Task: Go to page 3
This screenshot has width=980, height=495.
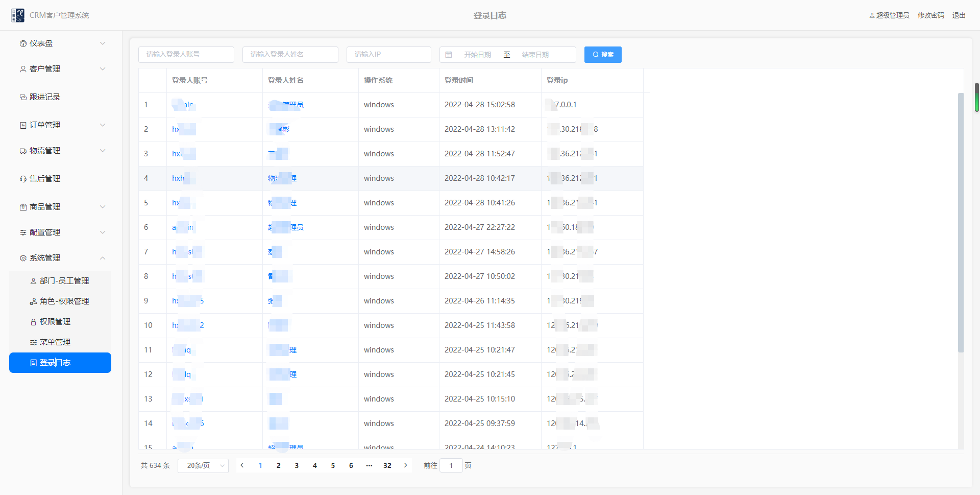Action: coord(297,465)
